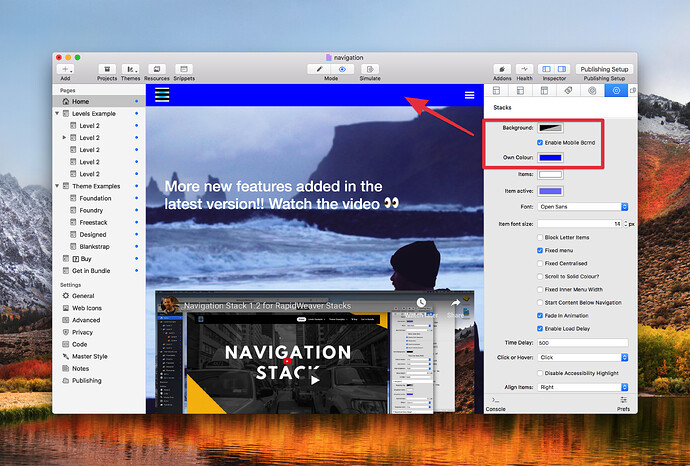The width and height of the screenshot is (690, 466).
Task: Open the Themes browser icon
Action: tap(130, 69)
